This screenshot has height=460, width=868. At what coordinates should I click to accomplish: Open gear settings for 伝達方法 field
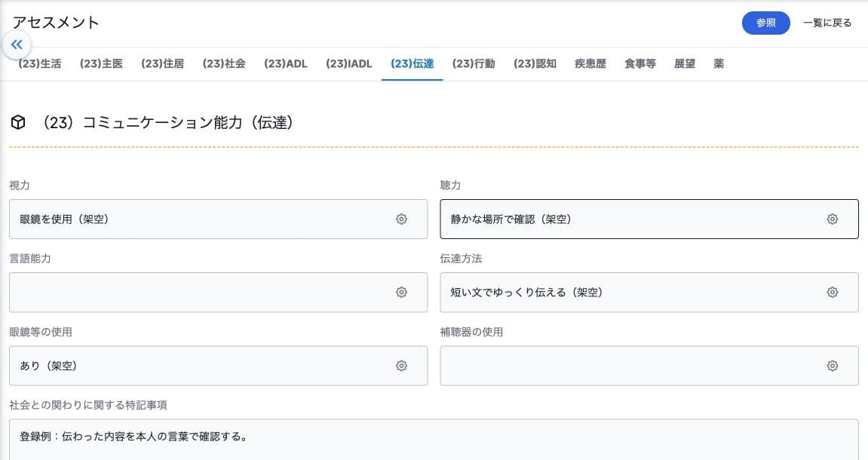tap(832, 293)
